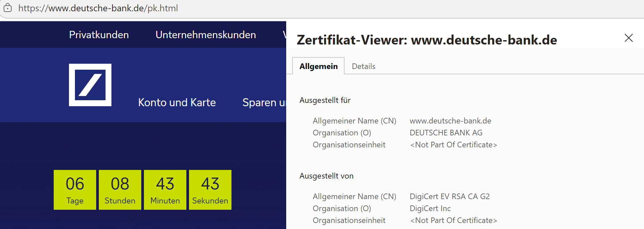Click Organisationseinheit label under Ausgestellt von
Viewport: 644px width, 229px height.
click(x=349, y=220)
